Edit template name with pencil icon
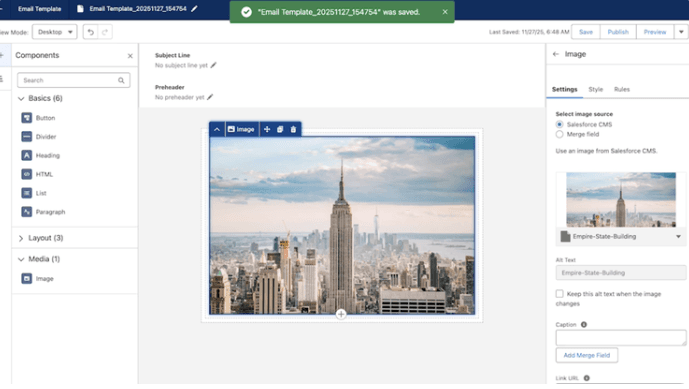Viewport: 689px width, 389px height. (194, 8)
